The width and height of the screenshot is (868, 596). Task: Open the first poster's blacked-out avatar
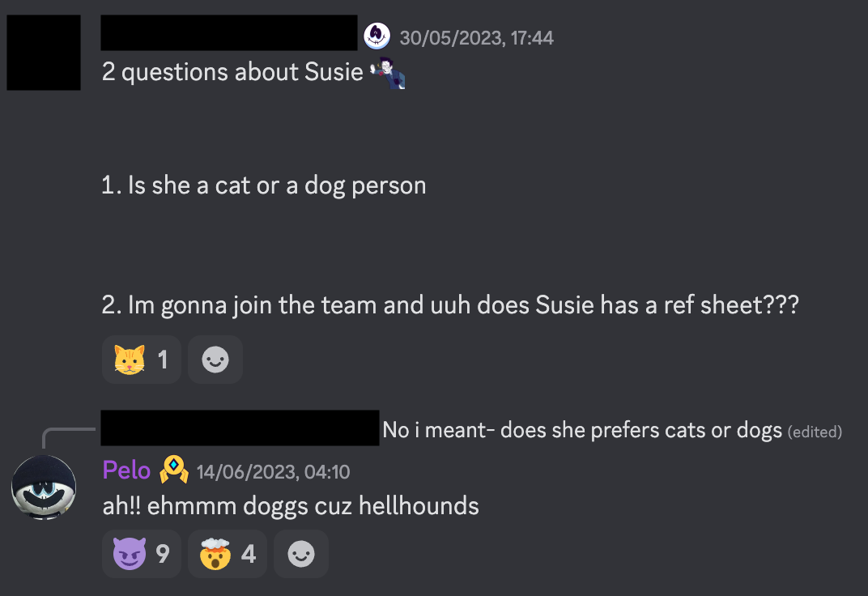44,52
